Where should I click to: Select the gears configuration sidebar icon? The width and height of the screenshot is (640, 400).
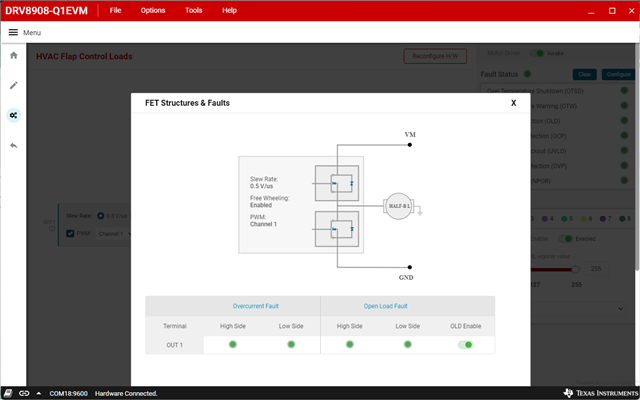(x=13, y=116)
